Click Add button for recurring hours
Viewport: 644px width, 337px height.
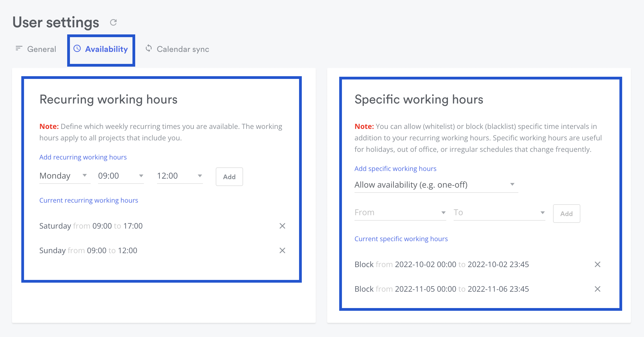pos(229,177)
